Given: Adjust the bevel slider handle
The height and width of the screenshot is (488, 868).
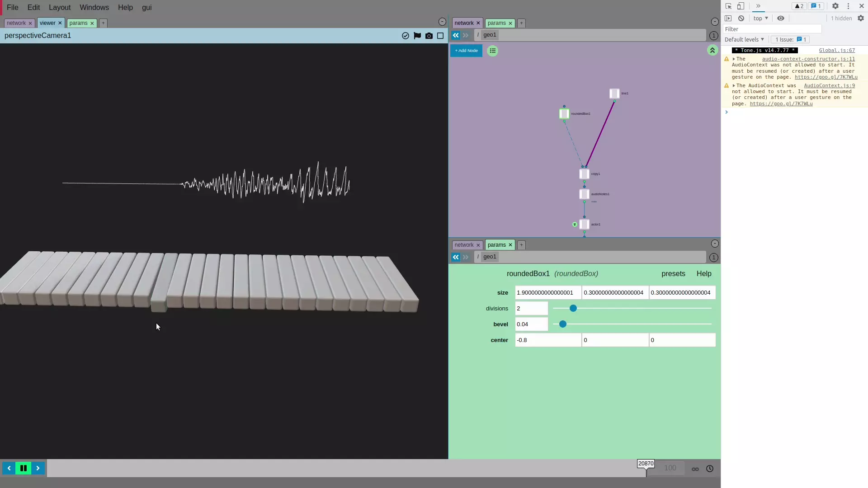Looking at the screenshot, I should [x=562, y=324].
